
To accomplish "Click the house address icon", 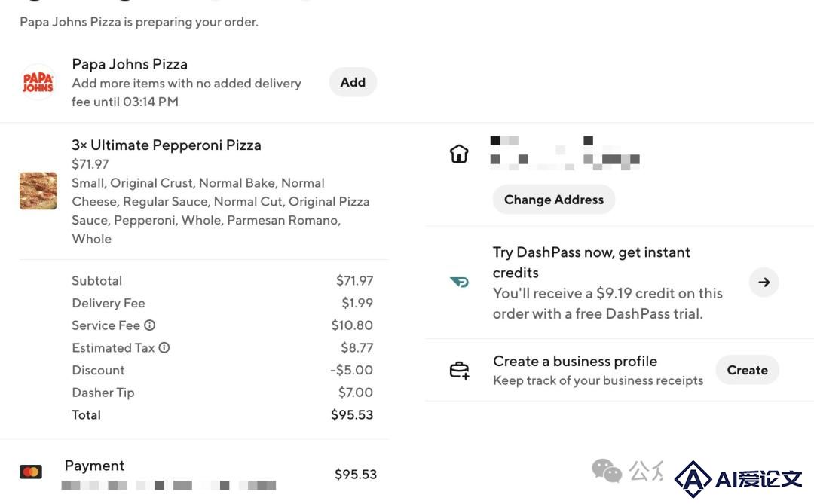I will pyautogui.click(x=459, y=154).
